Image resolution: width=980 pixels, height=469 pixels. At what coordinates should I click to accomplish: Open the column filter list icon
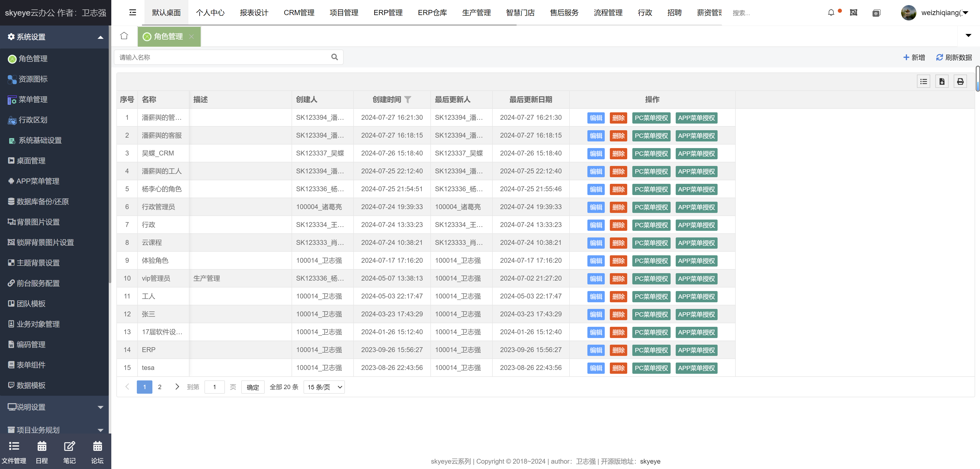click(x=923, y=81)
